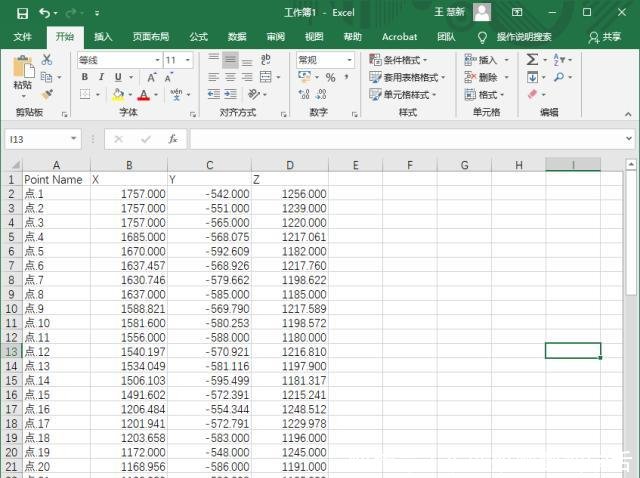
Task: Select cell containing Point Name
Action: click(55, 180)
